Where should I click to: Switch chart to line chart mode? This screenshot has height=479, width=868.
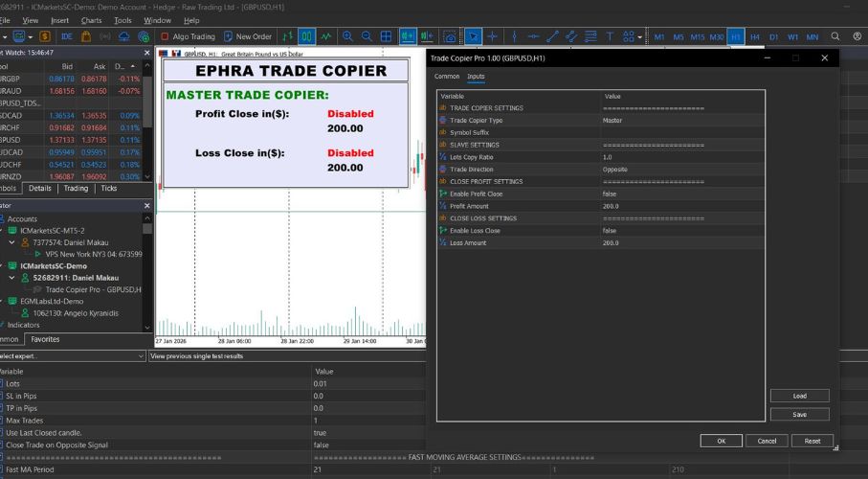(x=326, y=36)
